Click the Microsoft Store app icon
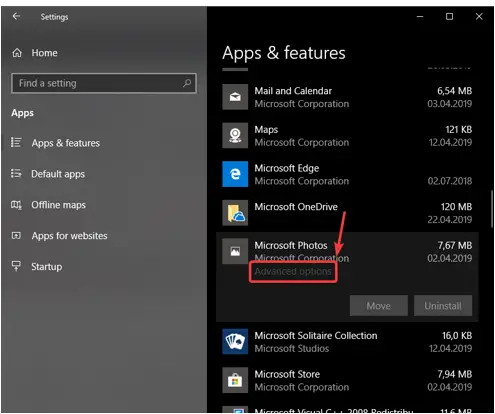495x414 pixels. (x=235, y=380)
